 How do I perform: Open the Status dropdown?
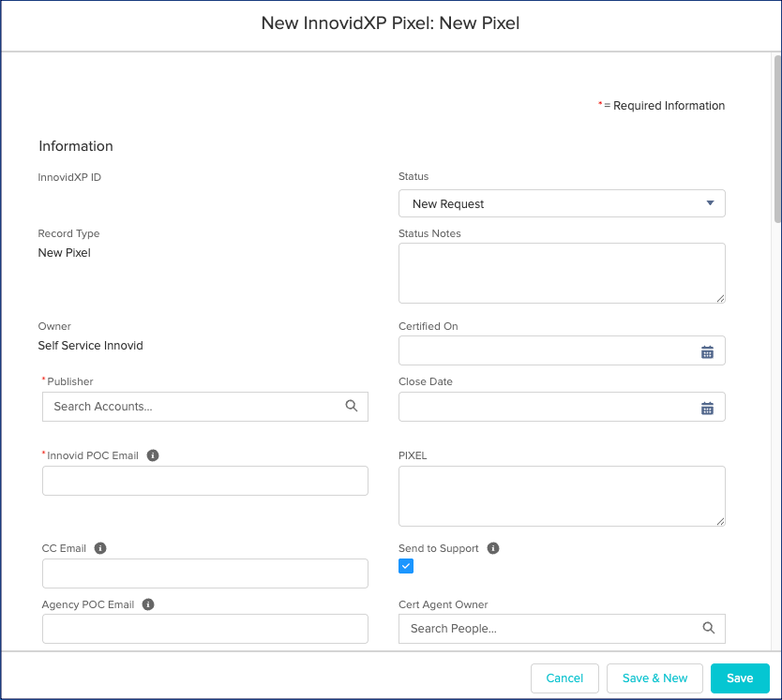pos(562,203)
